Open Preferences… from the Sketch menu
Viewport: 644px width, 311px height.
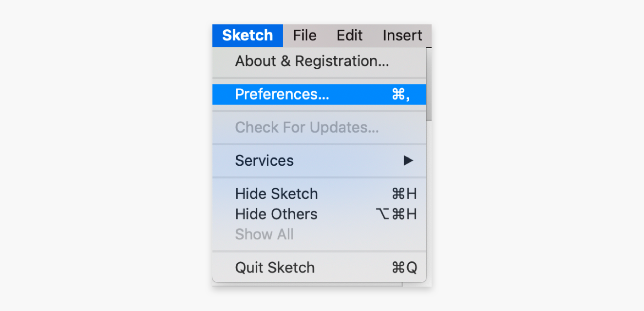tap(282, 94)
